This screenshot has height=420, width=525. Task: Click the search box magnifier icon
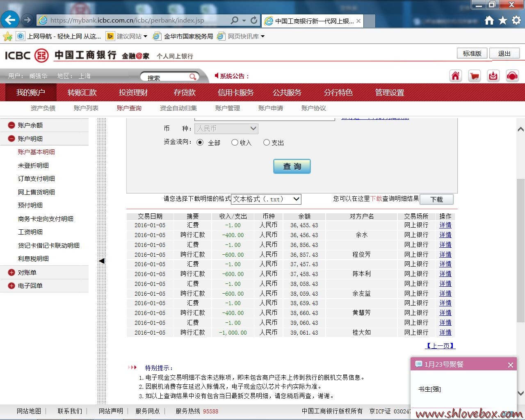click(x=193, y=77)
